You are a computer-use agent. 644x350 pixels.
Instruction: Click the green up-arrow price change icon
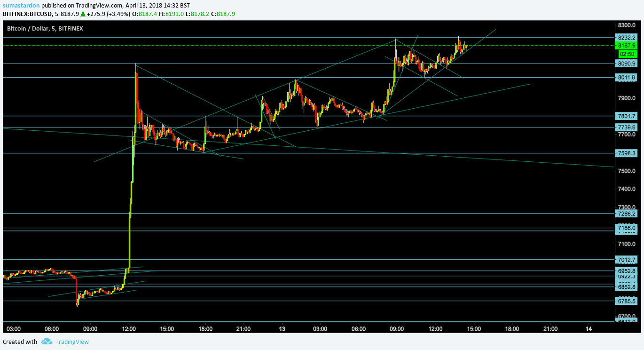84,14
